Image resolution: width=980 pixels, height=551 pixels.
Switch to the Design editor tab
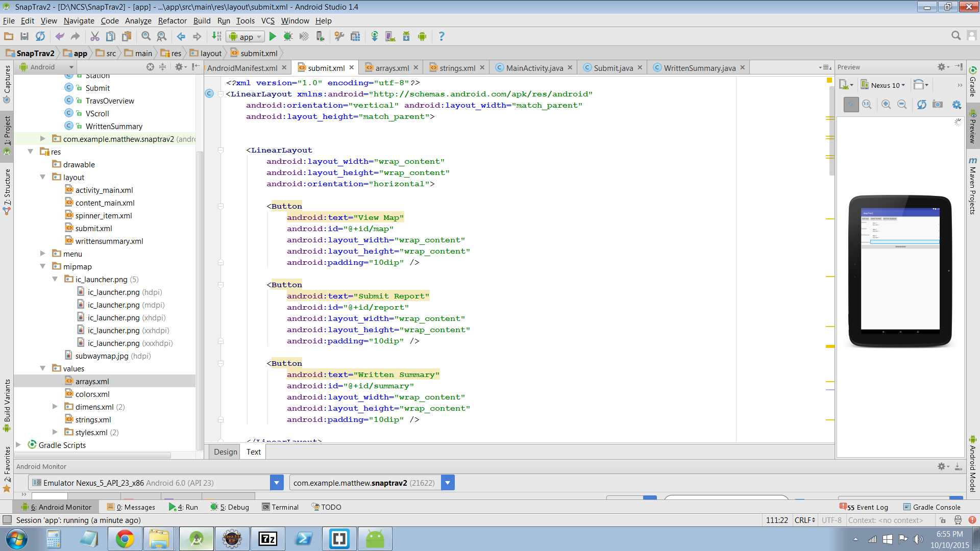click(x=225, y=452)
